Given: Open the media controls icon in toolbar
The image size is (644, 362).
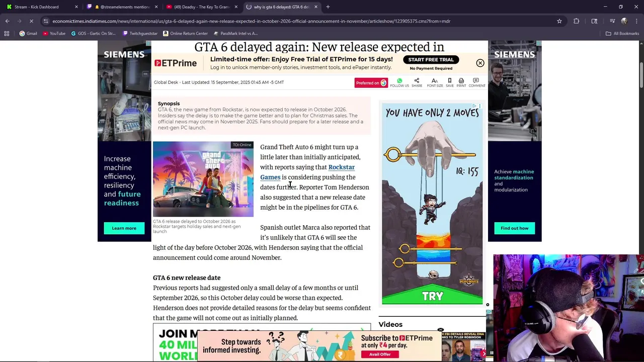Looking at the screenshot, I should pyautogui.click(x=612, y=21).
